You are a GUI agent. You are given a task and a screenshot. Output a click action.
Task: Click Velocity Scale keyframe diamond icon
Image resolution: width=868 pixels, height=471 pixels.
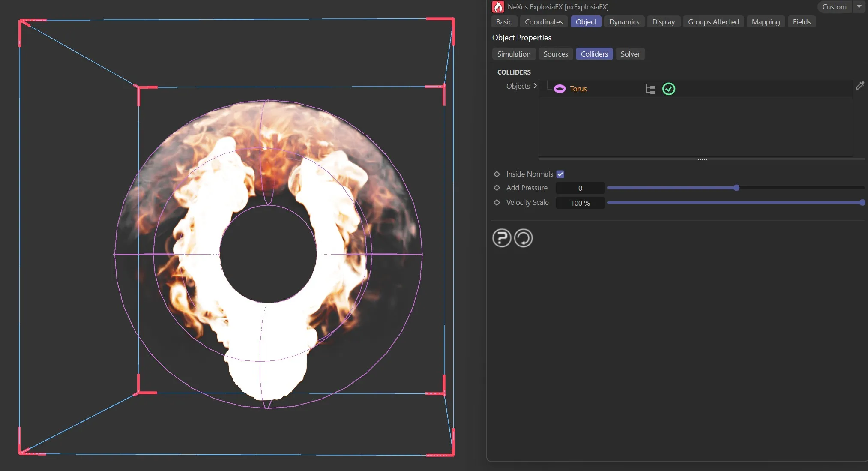pyautogui.click(x=497, y=202)
